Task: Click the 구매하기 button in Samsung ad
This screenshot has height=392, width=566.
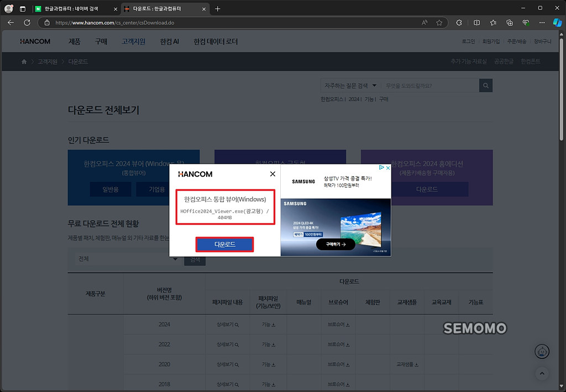Action: click(336, 244)
